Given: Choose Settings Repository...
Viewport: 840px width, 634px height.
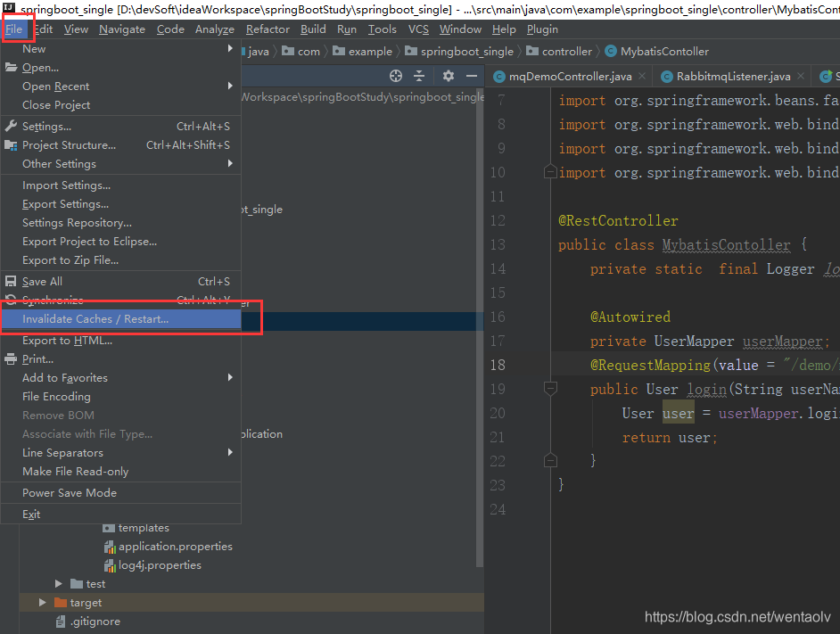Looking at the screenshot, I should coord(121,223).
